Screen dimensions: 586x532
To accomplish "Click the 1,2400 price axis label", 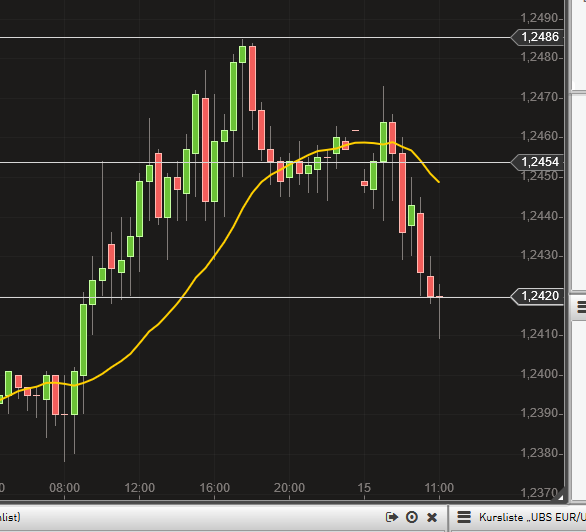I will (539, 374).
